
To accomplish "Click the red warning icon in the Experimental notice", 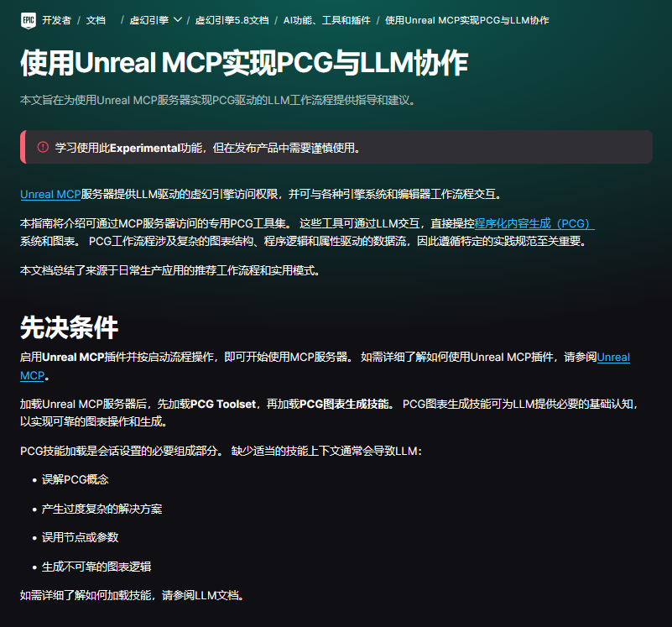I will [43, 147].
